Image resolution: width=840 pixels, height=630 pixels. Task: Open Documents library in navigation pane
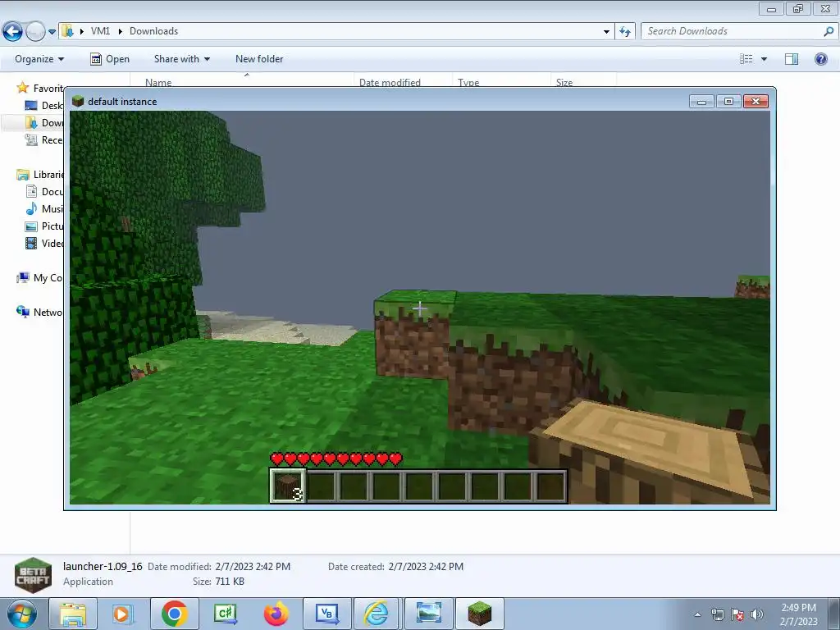point(44,191)
